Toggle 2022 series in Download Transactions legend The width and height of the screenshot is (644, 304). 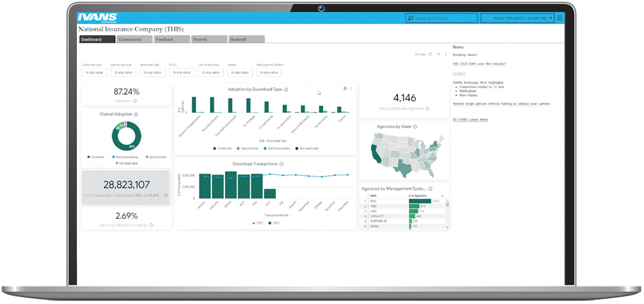[274, 223]
